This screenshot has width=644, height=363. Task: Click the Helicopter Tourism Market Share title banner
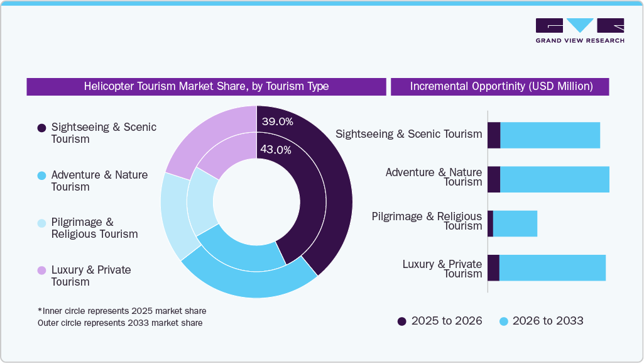click(x=206, y=86)
